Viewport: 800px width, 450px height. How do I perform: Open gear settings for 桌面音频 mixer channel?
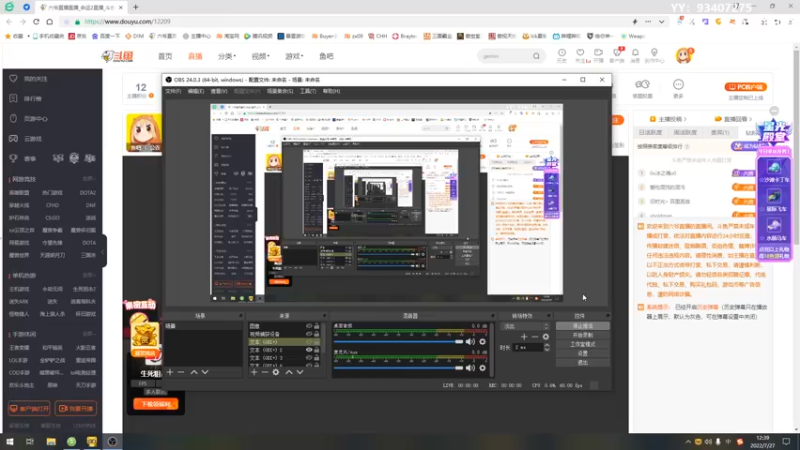coord(483,342)
